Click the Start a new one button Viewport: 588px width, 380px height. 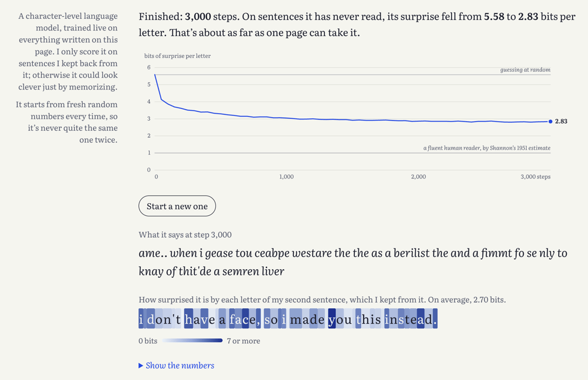(x=177, y=205)
